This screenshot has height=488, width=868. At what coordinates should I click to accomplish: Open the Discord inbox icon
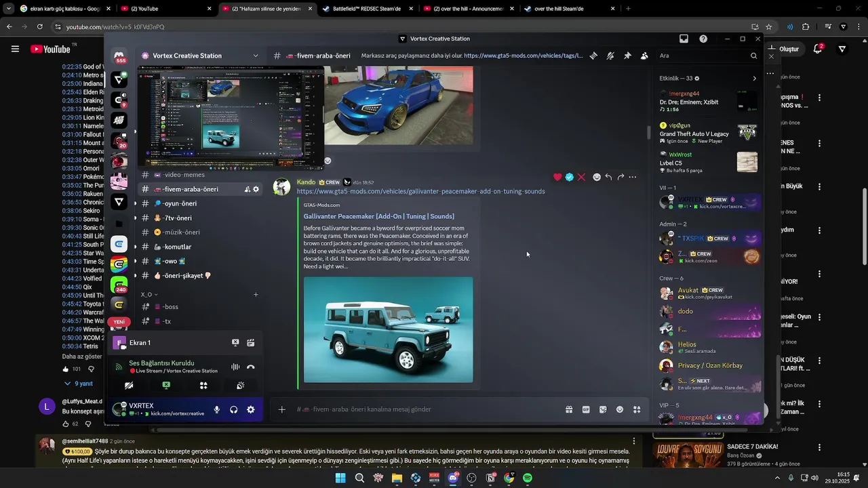(684, 39)
